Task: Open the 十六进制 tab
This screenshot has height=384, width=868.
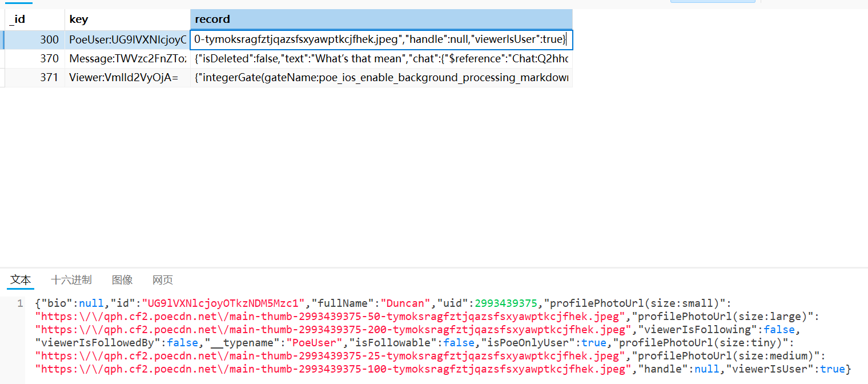Action: point(71,280)
